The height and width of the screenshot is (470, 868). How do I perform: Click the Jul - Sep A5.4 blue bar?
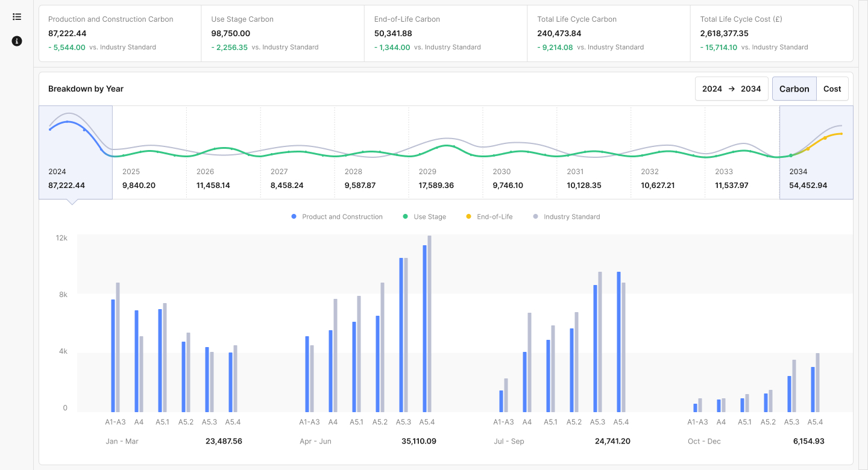618,342
